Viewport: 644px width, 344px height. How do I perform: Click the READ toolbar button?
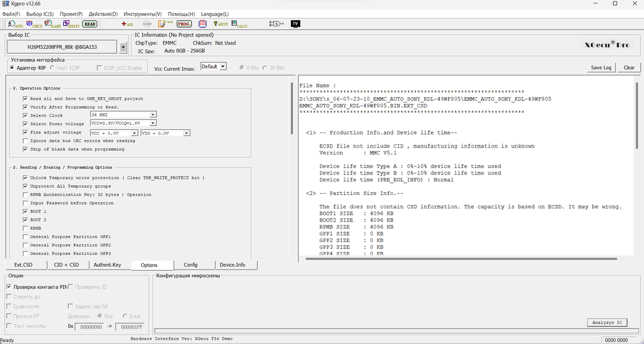tap(90, 24)
